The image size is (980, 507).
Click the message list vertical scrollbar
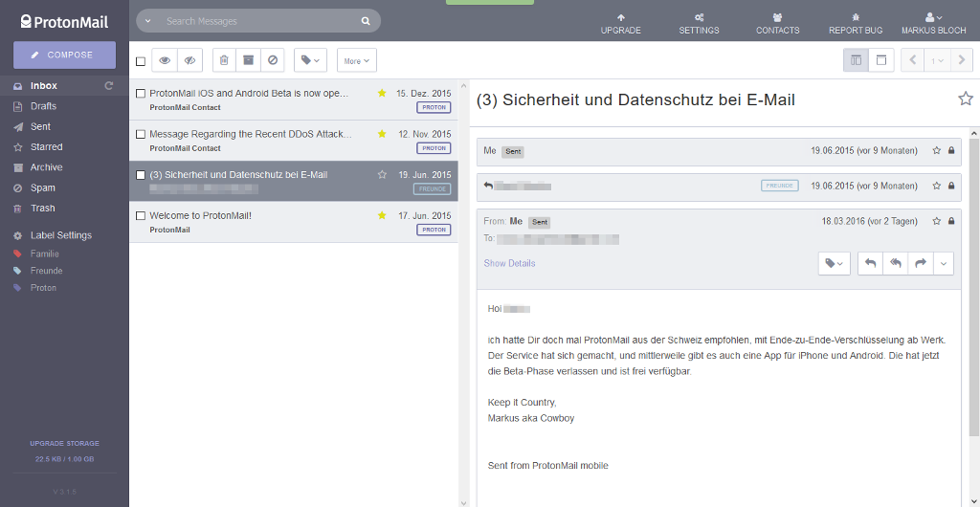click(463, 293)
